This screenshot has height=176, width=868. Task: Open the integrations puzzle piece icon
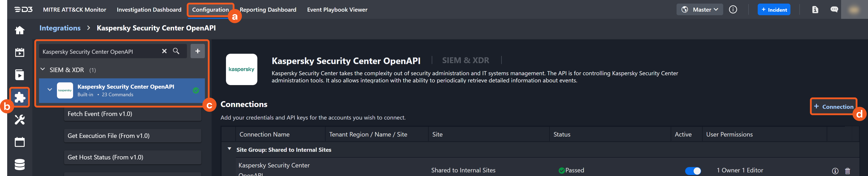pos(20,97)
